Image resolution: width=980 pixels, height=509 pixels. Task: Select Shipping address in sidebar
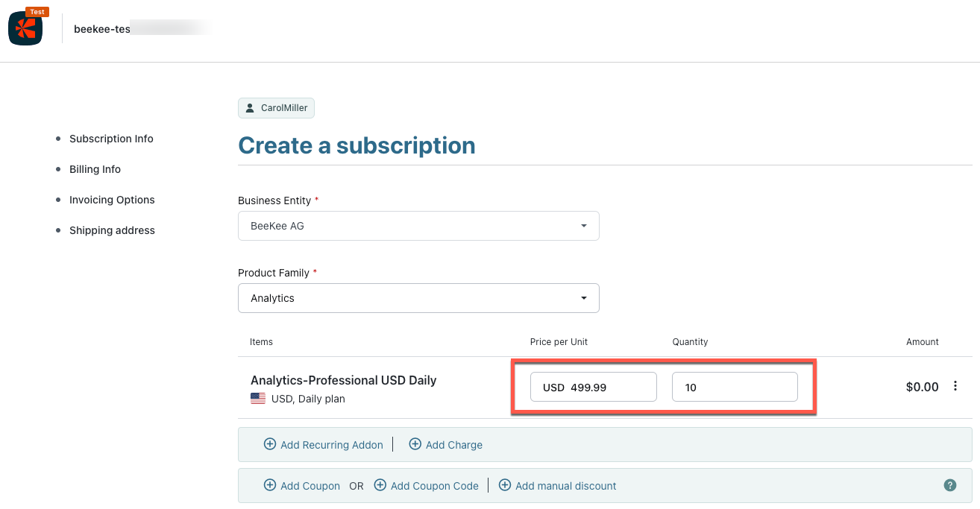pyautogui.click(x=112, y=230)
